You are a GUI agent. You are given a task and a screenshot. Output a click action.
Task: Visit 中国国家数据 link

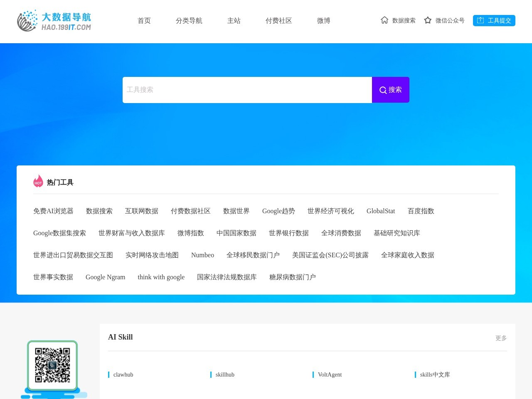point(236,233)
